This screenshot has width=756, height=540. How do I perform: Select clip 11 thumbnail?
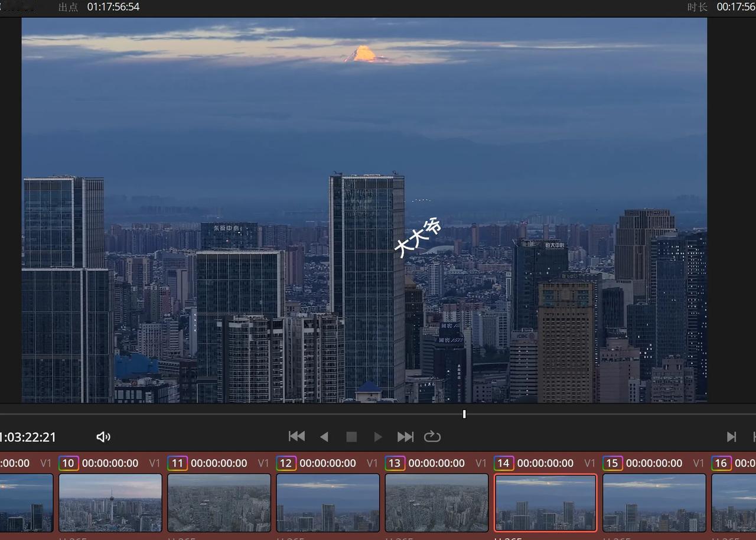pos(219,503)
